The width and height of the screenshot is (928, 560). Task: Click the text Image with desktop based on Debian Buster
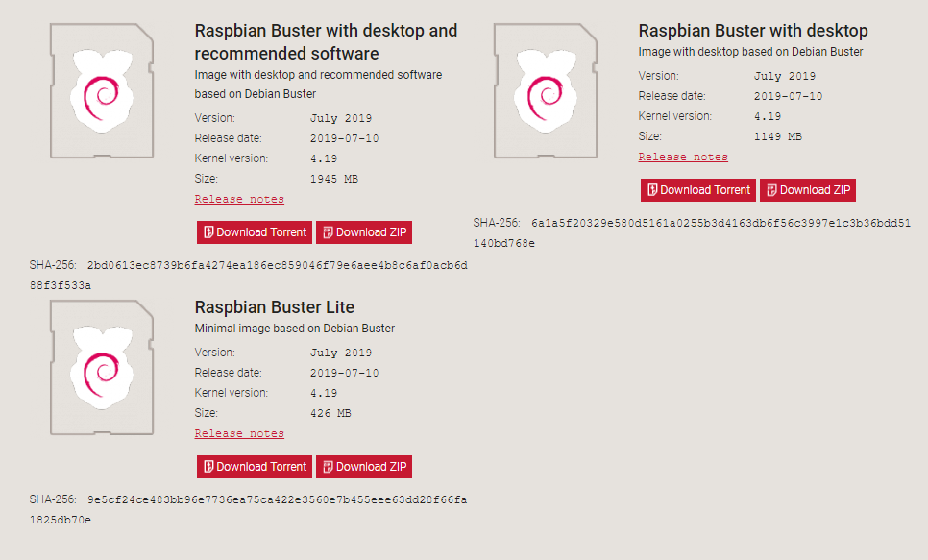click(x=750, y=52)
